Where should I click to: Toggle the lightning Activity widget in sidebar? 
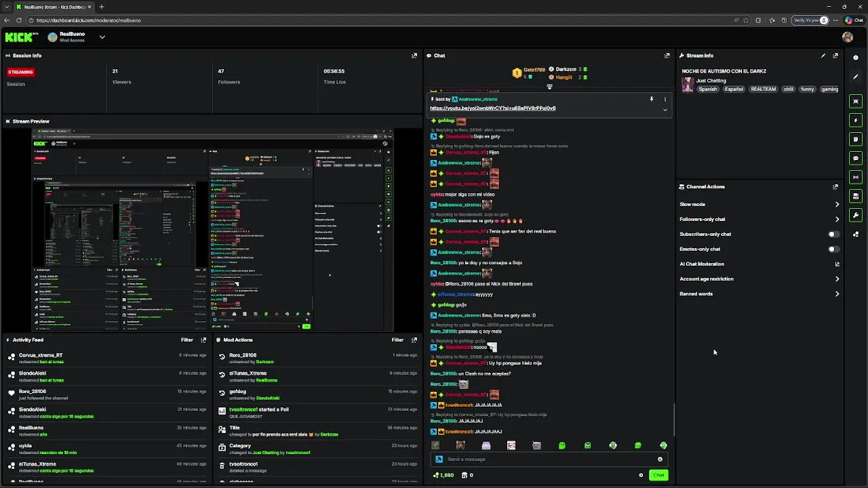[x=856, y=120]
